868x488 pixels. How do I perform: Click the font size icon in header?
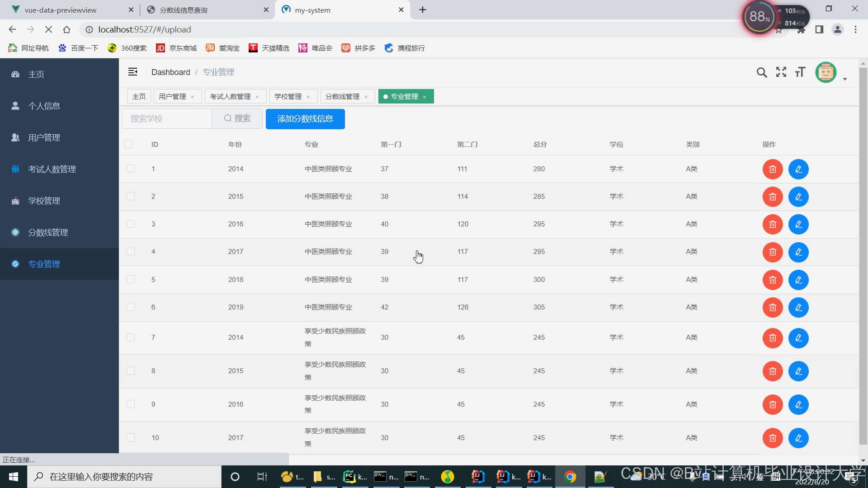(x=800, y=72)
